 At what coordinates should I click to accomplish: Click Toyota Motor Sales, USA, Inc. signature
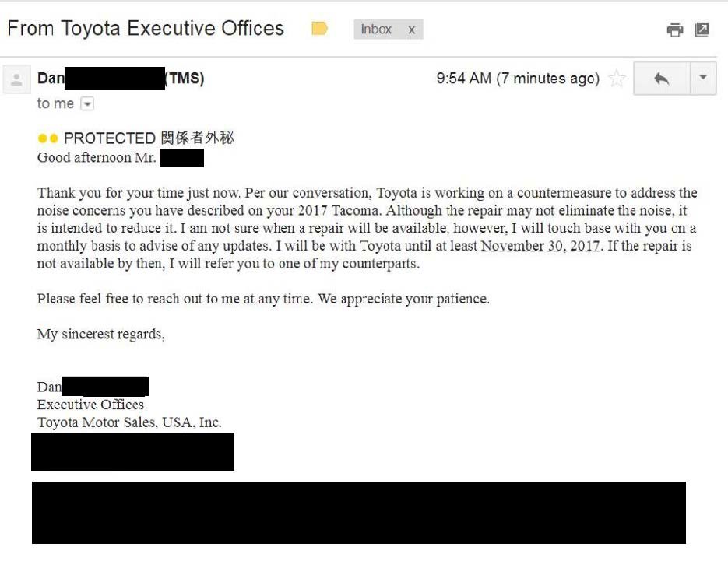coord(129,422)
